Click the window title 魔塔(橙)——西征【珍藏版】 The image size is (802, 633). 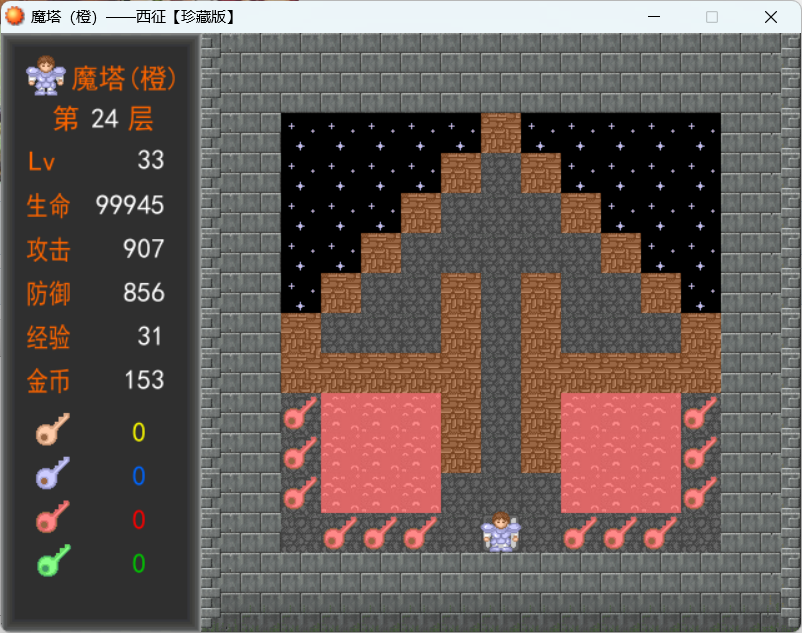tap(133, 17)
